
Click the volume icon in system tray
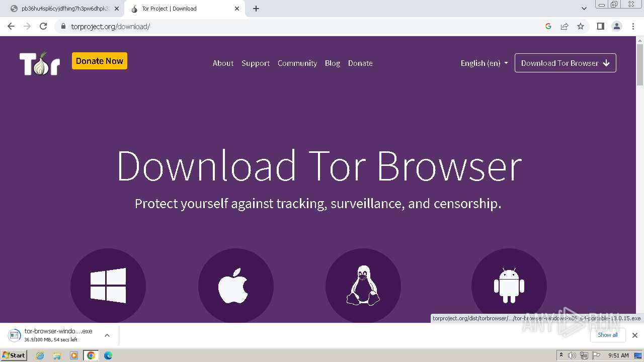(572, 355)
